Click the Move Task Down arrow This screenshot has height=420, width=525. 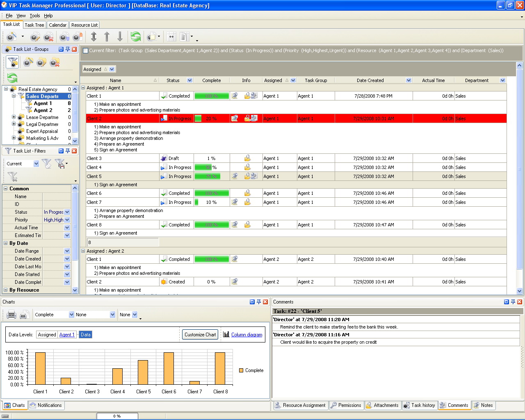(120, 37)
